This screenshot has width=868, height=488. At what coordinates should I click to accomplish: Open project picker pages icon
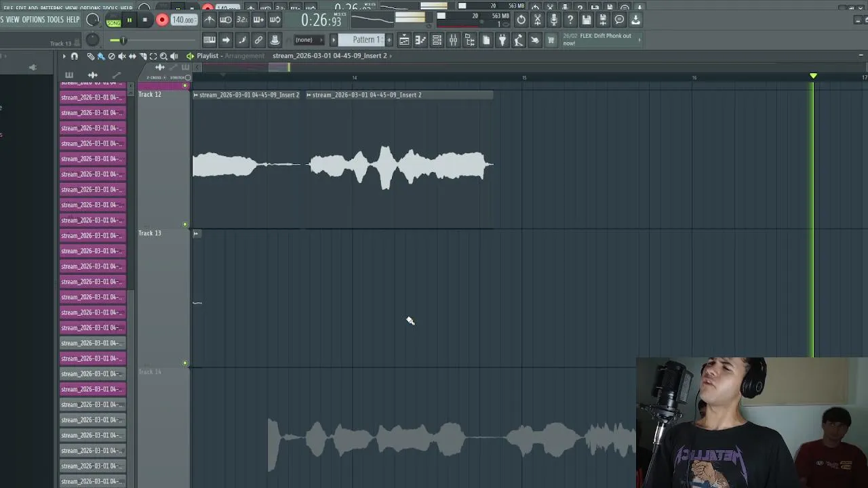pos(486,40)
